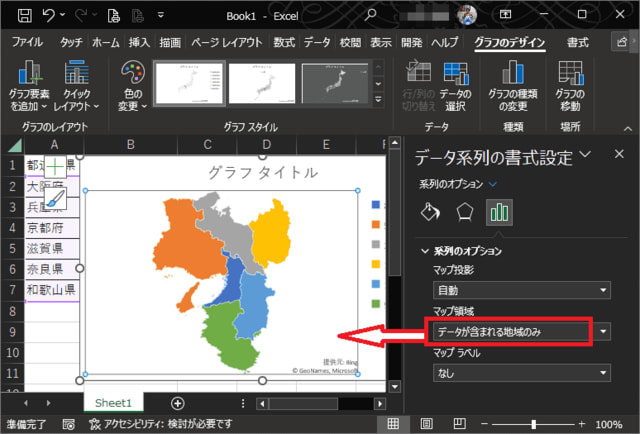640x434 pixels.
Task: Open マップ投影 dropdown set to 自動
Action: click(x=520, y=290)
